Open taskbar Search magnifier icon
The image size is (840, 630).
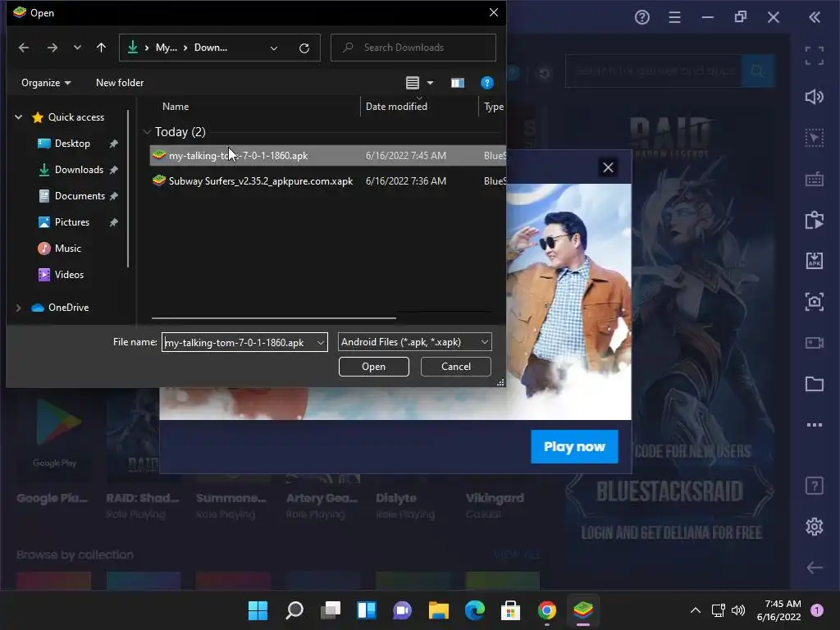(x=294, y=610)
